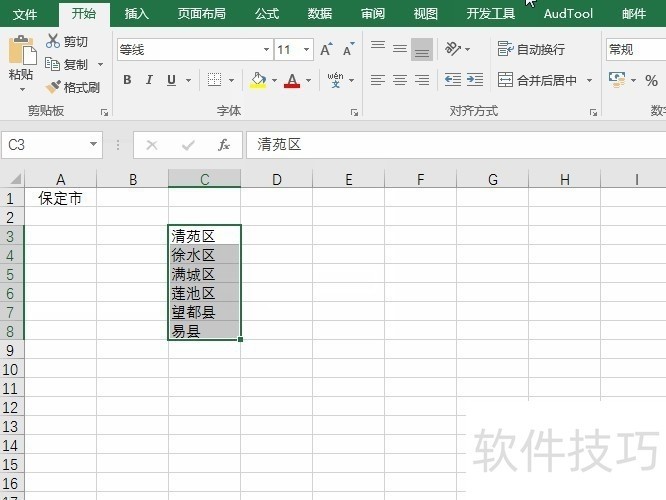666x500 pixels.
Task: Decrease the cell indent
Action: tap(453, 80)
